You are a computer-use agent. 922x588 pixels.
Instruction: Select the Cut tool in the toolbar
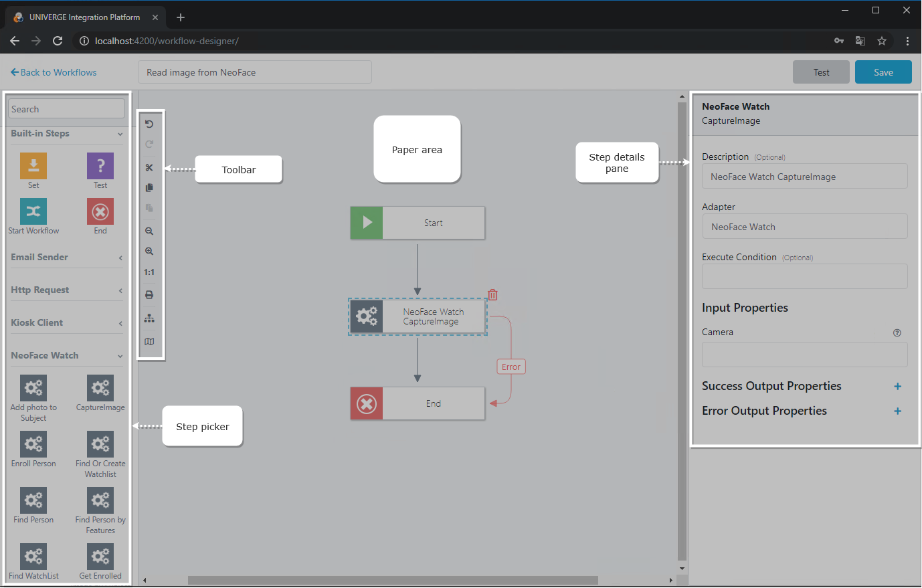click(149, 167)
